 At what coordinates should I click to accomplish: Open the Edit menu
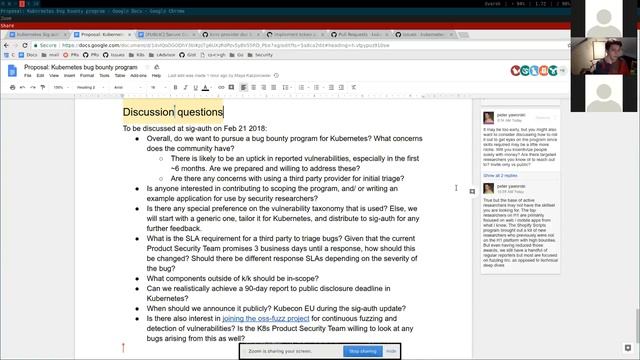pyautogui.click(x=40, y=76)
